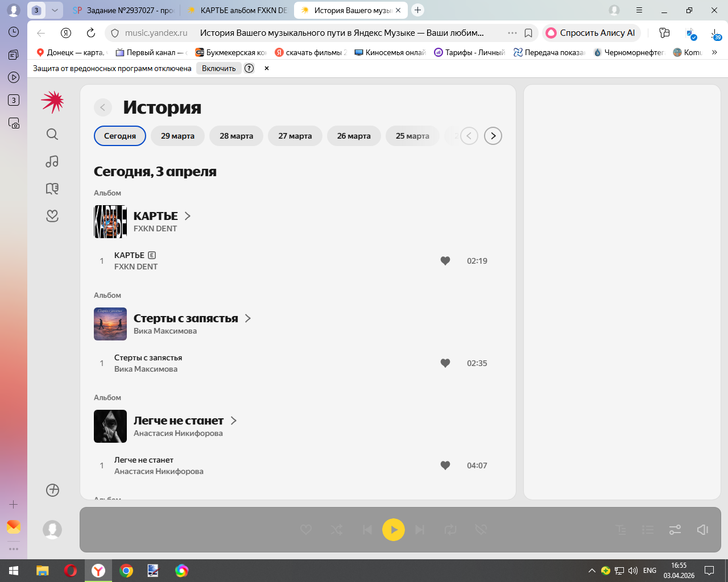
Task: Open File Explorer from taskbar
Action: (x=43, y=571)
